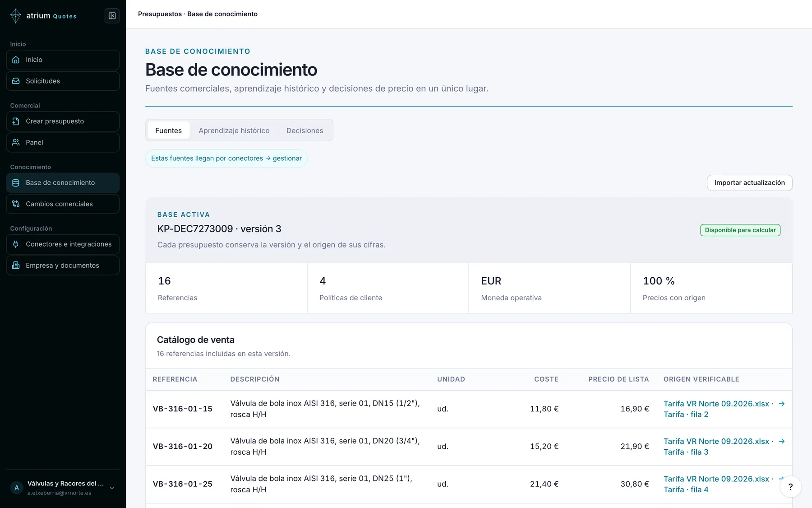
Task: Click the Coste column header
Action: point(546,379)
